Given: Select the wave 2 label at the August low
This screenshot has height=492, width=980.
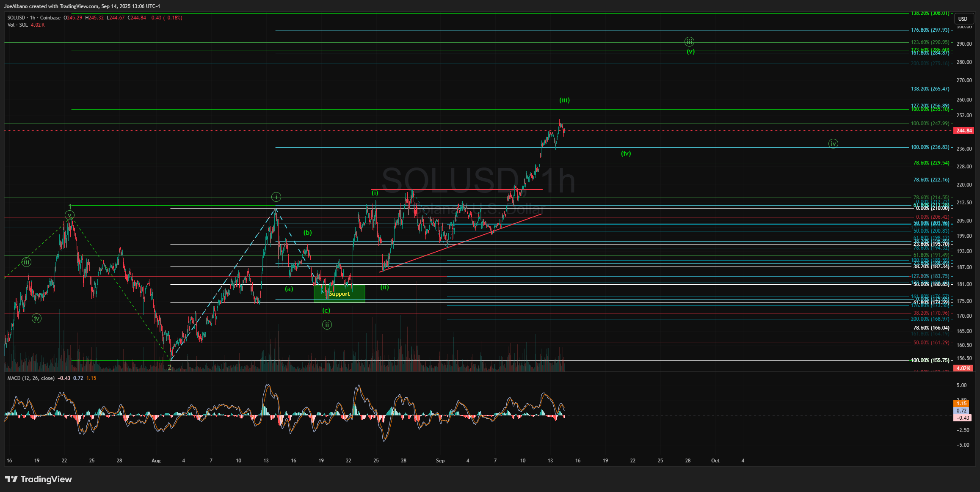Looking at the screenshot, I should pos(169,368).
